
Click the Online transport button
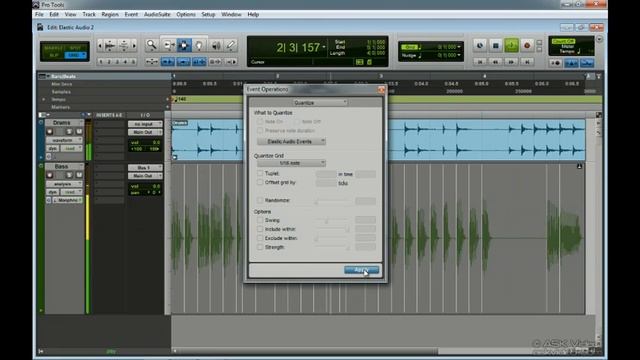[480, 45]
